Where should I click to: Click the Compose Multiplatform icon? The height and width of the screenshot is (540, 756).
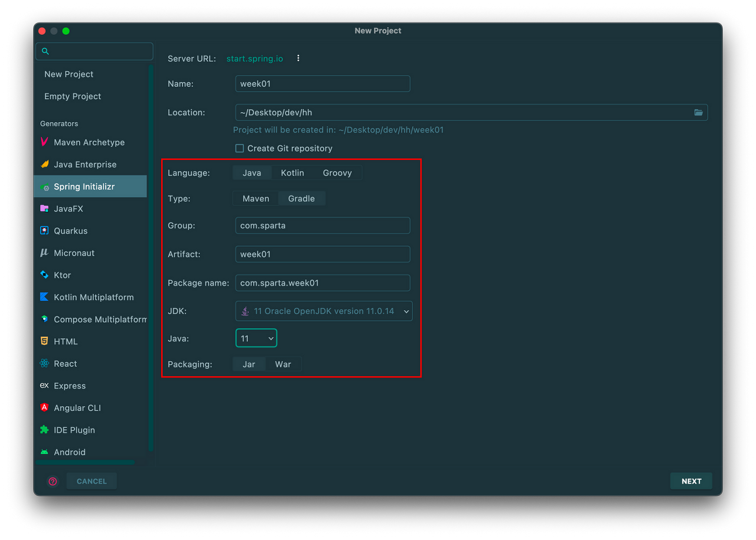point(44,319)
